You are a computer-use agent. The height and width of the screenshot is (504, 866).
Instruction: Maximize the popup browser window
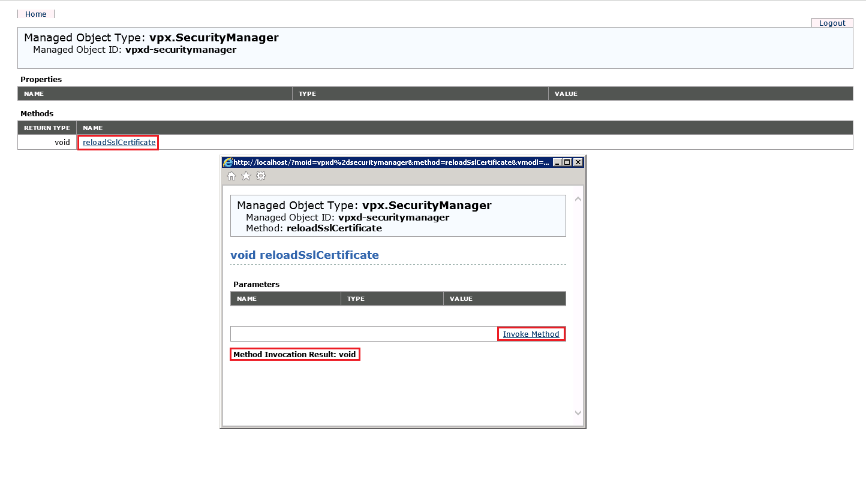coord(567,162)
